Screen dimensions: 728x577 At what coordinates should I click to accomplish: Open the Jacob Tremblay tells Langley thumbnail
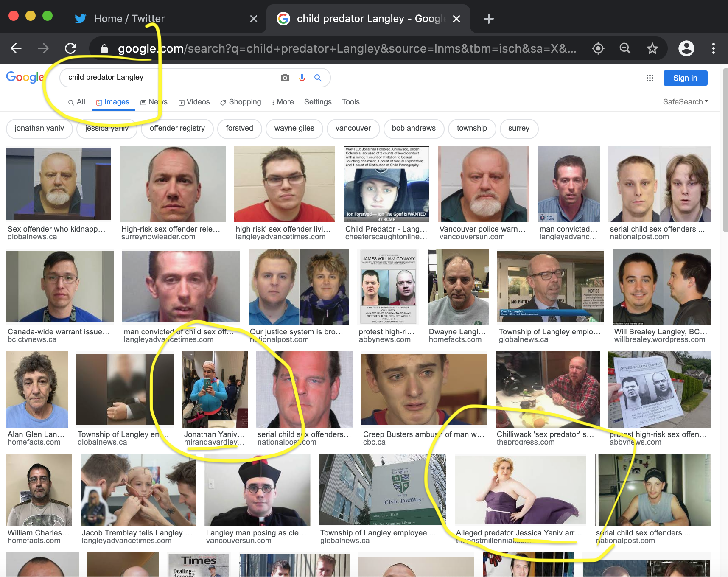[x=138, y=490]
